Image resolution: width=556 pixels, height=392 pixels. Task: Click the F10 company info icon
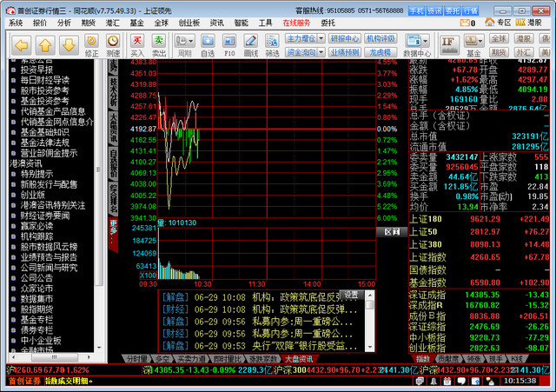[x=229, y=43]
